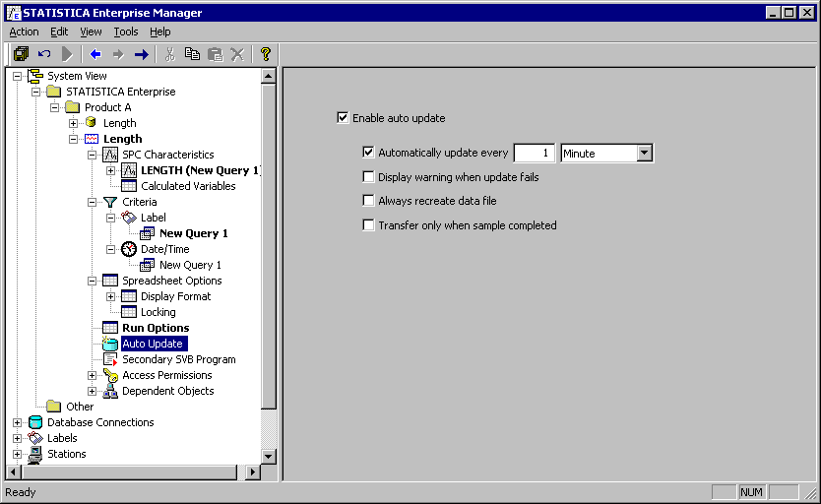Image resolution: width=821 pixels, height=504 pixels.
Task: Select Secondary SVB Program tree item
Action: pyautogui.click(x=178, y=359)
